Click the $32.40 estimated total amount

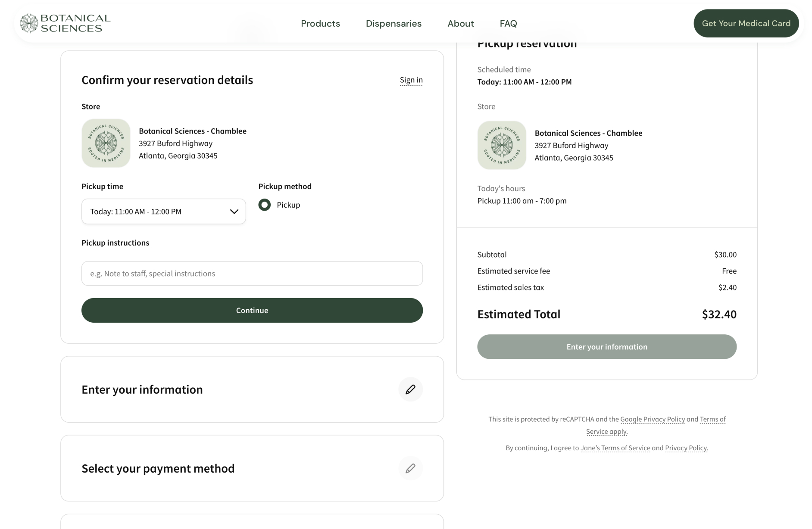tap(719, 314)
